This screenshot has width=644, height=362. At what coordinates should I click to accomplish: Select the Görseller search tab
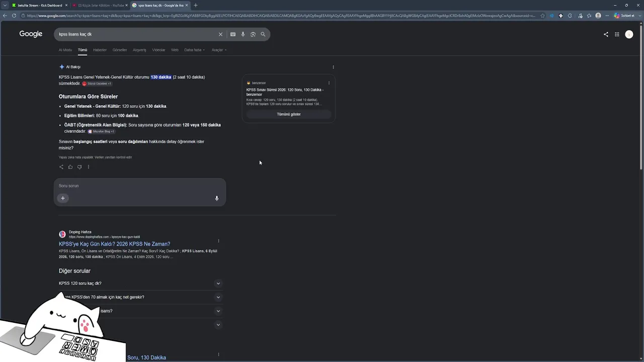[x=120, y=50]
